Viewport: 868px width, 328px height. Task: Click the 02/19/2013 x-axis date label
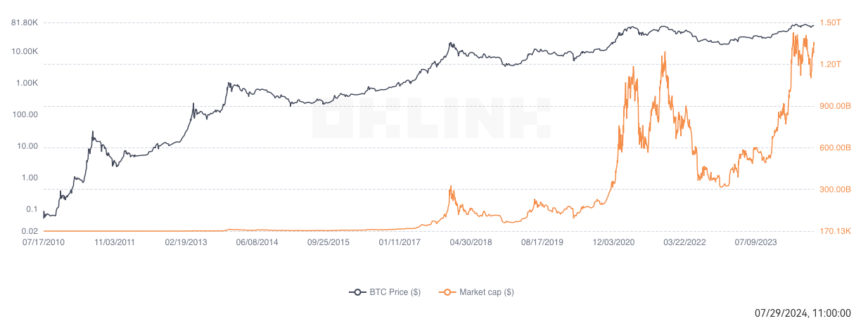coord(186,242)
